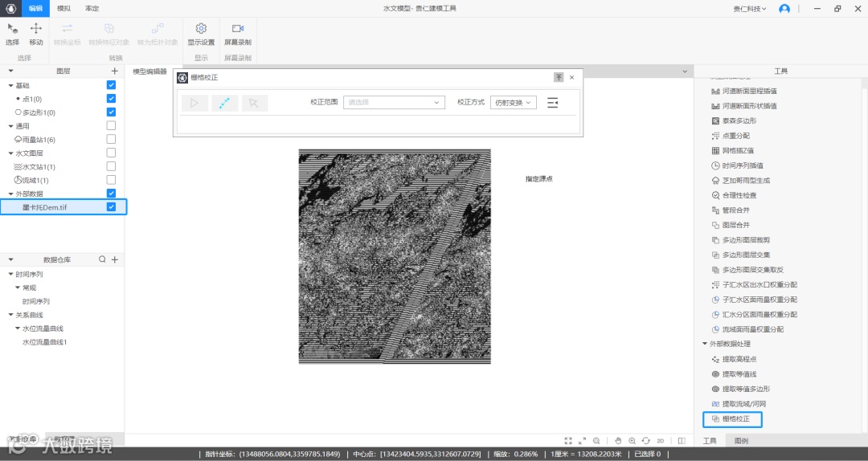The height and width of the screenshot is (461, 868).
Task: Uncheck the 量卡托Dem.tif layer checkbox
Action: (111, 207)
